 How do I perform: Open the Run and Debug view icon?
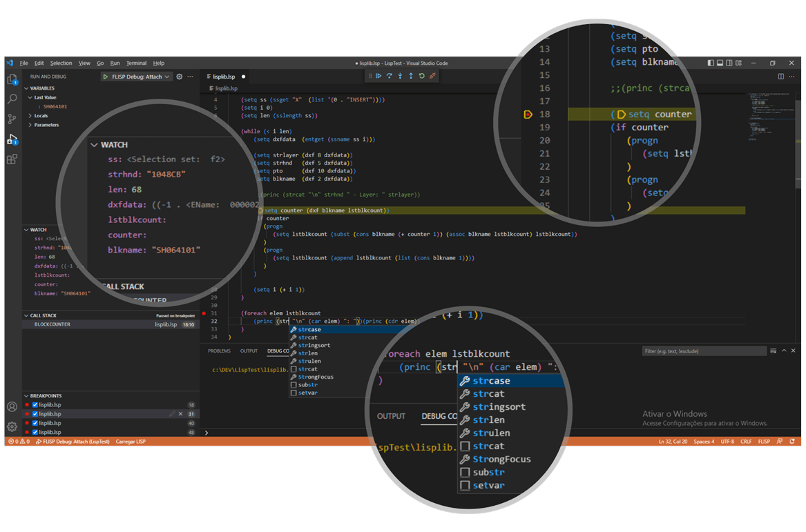click(12, 139)
